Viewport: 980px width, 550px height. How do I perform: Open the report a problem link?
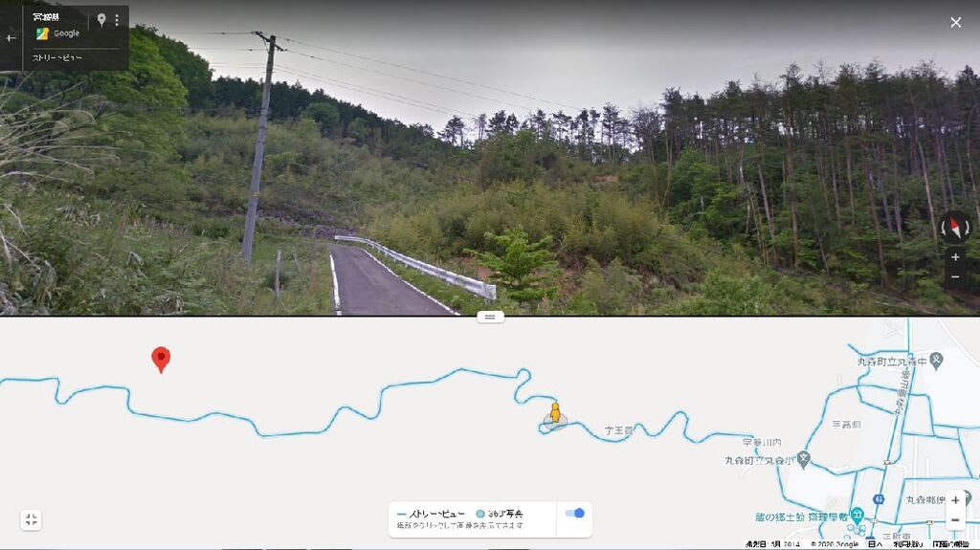click(950, 544)
